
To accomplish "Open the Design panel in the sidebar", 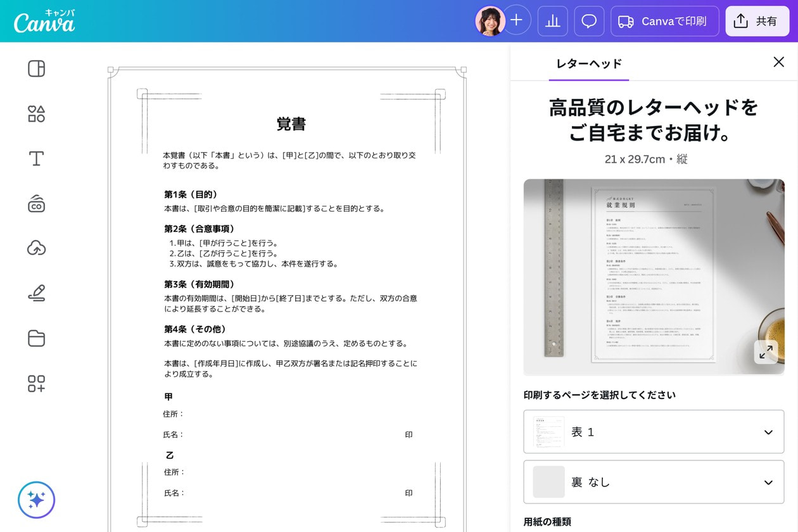I will 36,68.
